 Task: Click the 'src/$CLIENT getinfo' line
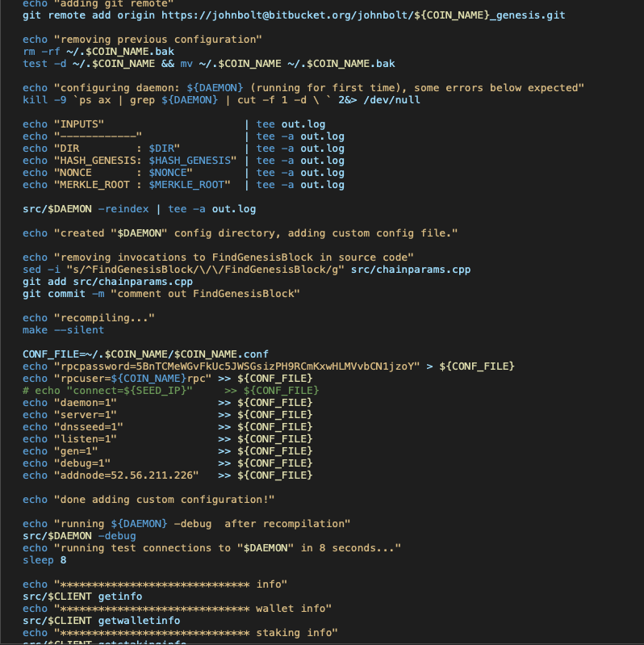tap(82, 597)
